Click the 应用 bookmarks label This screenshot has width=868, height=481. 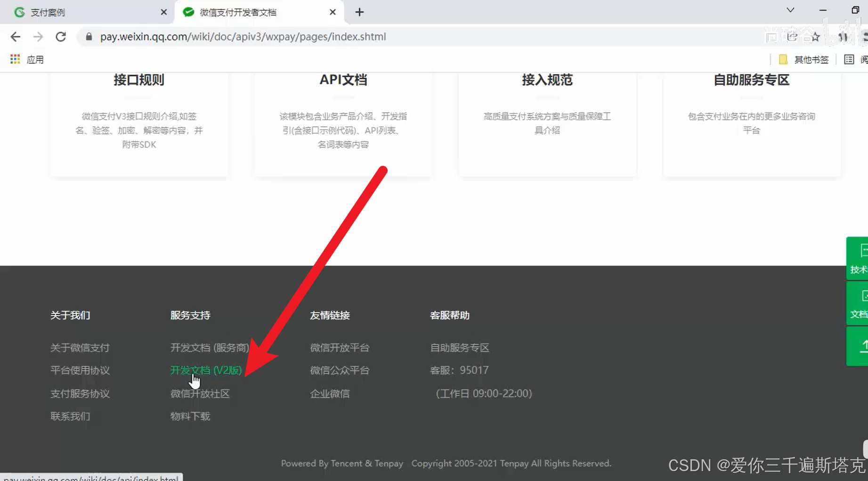coord(35,59)
